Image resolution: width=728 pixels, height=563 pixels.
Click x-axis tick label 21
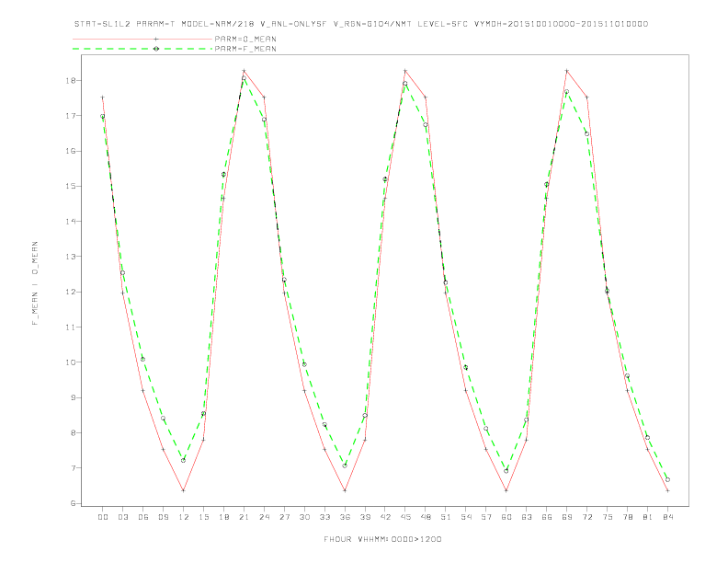(244, 517)
